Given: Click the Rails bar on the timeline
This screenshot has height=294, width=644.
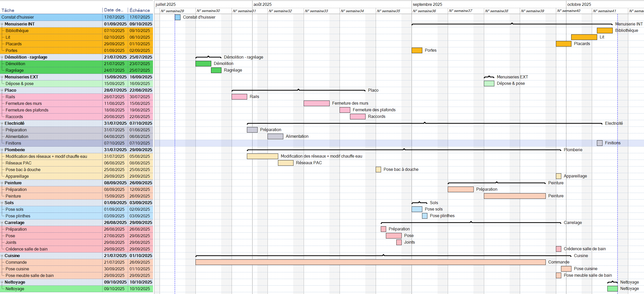Looking at the screenshot, I should pyautogui.click(x=239, y=97).
